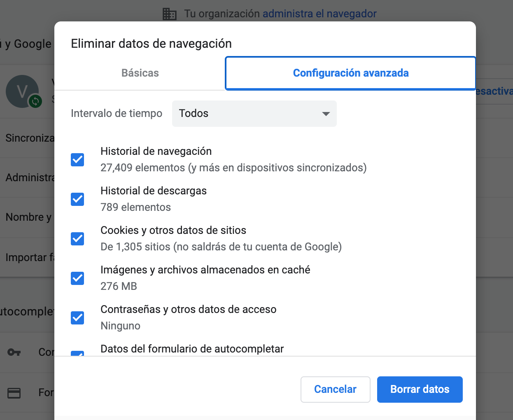Click the payment card icon
Viewport: 513px width, 420px height.
point(14,393)
